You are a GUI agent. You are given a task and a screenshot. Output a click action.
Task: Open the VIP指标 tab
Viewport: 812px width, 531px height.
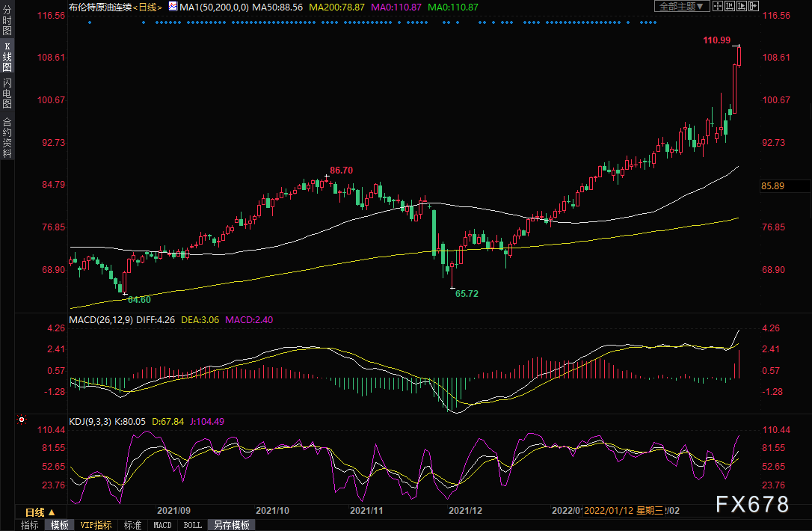point(96,525)
